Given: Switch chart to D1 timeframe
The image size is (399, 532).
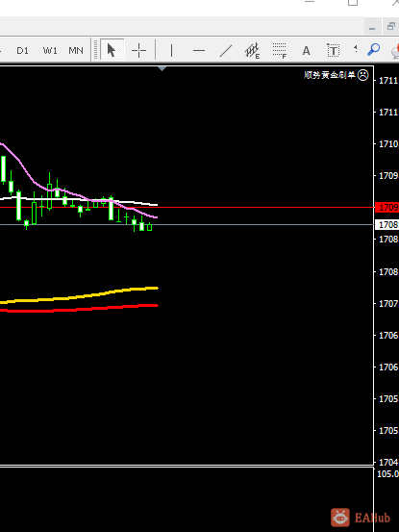Looking at the screenshot, I should (x=23, y=51).
